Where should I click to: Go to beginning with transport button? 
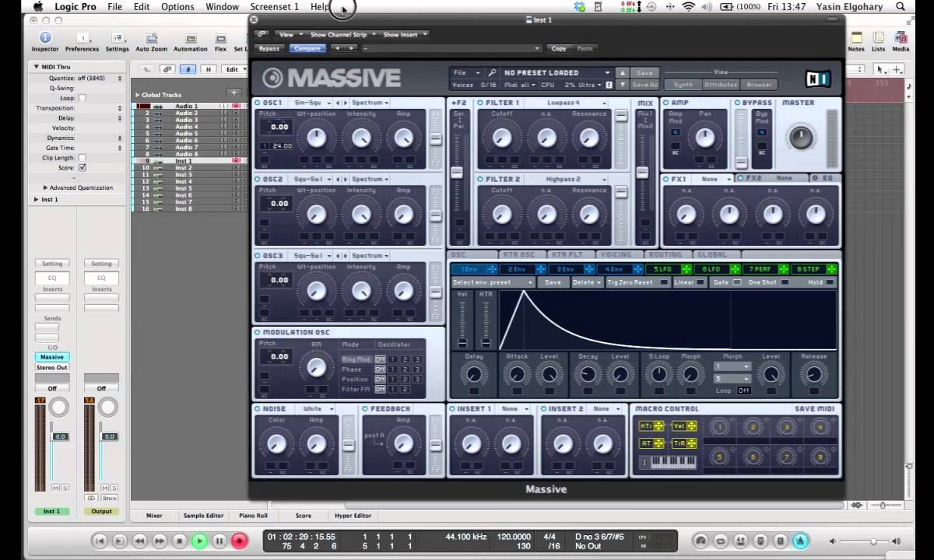click(99, 541)
